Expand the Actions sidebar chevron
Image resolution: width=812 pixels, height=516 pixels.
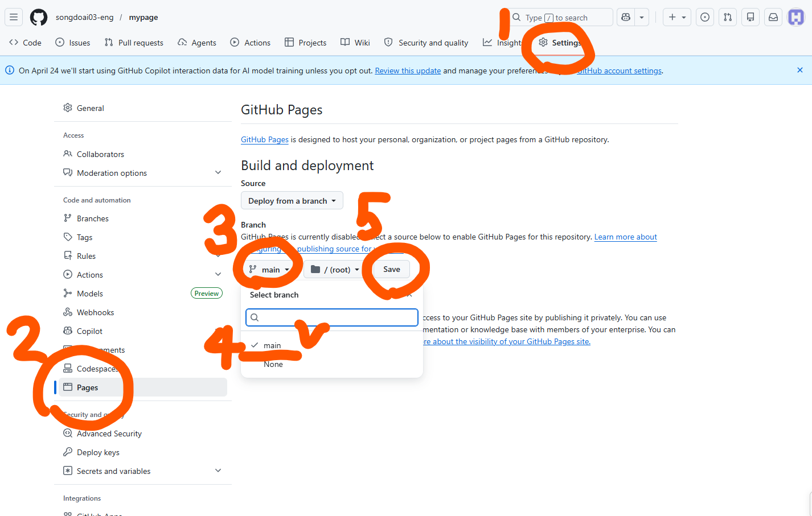click(x=218, y=274)
